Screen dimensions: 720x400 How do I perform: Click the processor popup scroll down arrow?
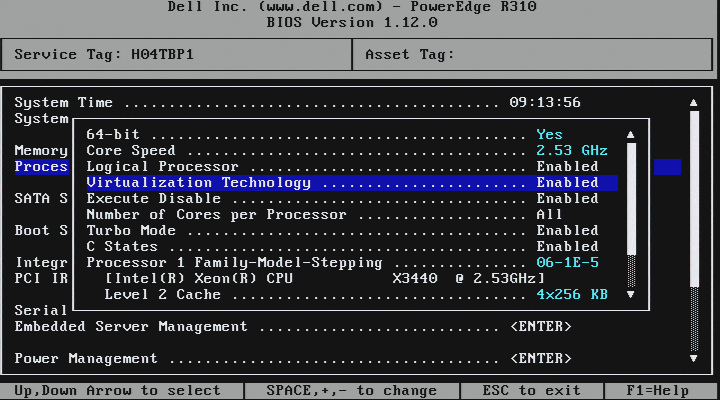[631, 294]
